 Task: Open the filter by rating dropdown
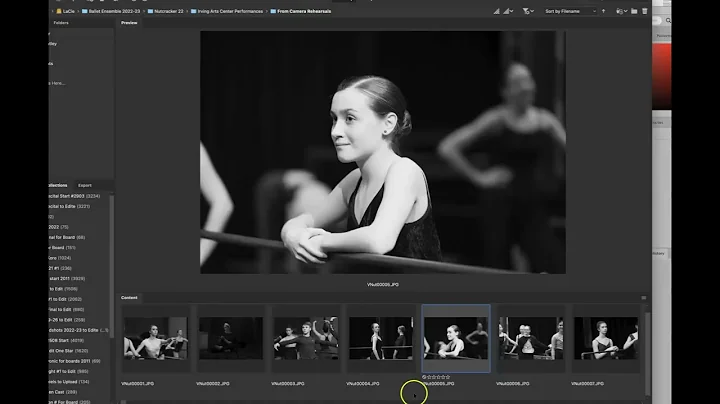click(x=528, y=11)
